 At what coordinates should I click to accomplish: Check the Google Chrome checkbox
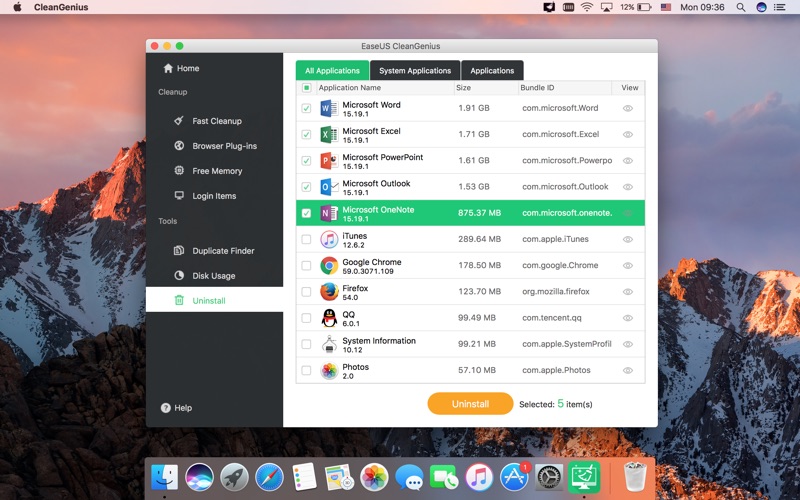click(306, 265)
